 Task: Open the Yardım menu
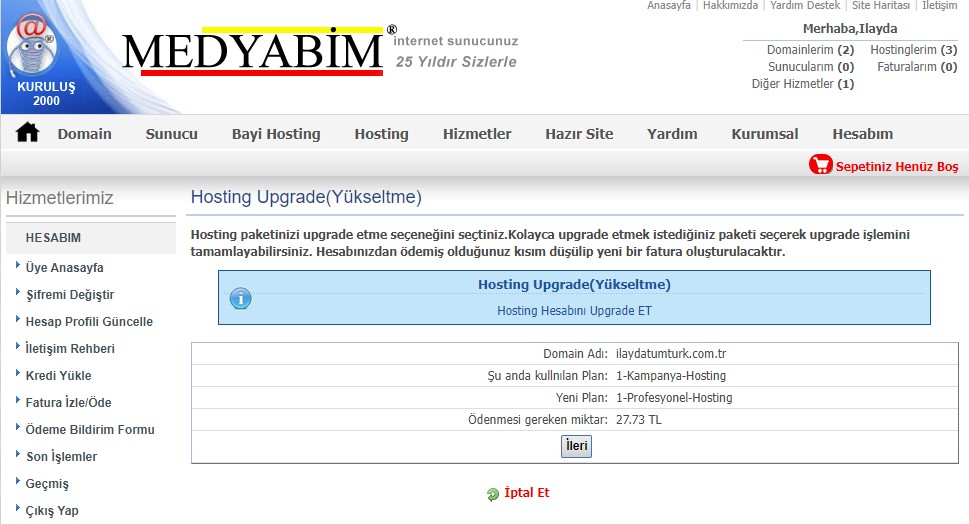pyautogui.click(x=672, y=134)
